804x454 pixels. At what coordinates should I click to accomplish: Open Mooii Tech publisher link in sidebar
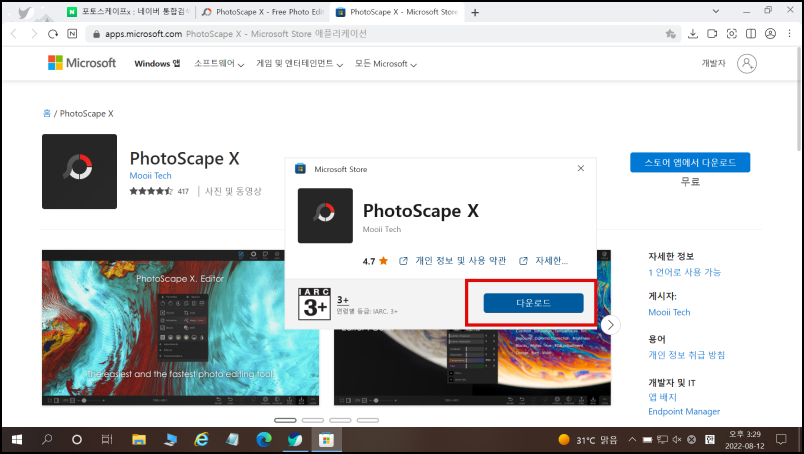click(669, 312)
